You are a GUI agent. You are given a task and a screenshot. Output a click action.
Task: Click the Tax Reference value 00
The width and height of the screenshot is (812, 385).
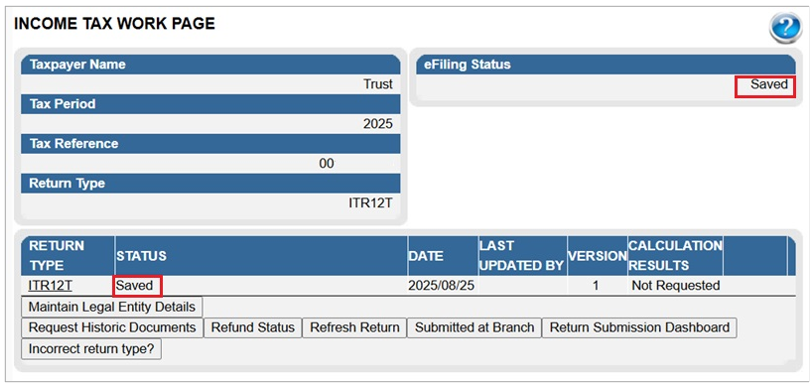coord(326,164)
